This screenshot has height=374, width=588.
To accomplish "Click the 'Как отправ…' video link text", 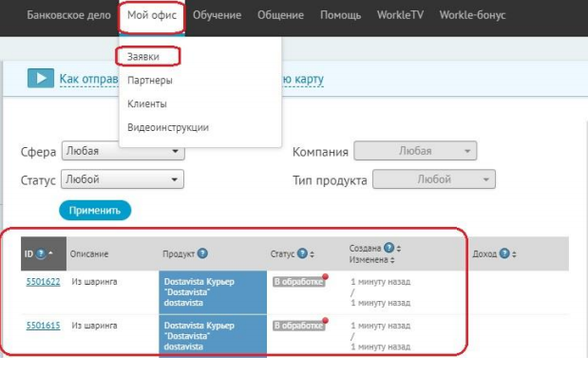I will pos(89,79).
